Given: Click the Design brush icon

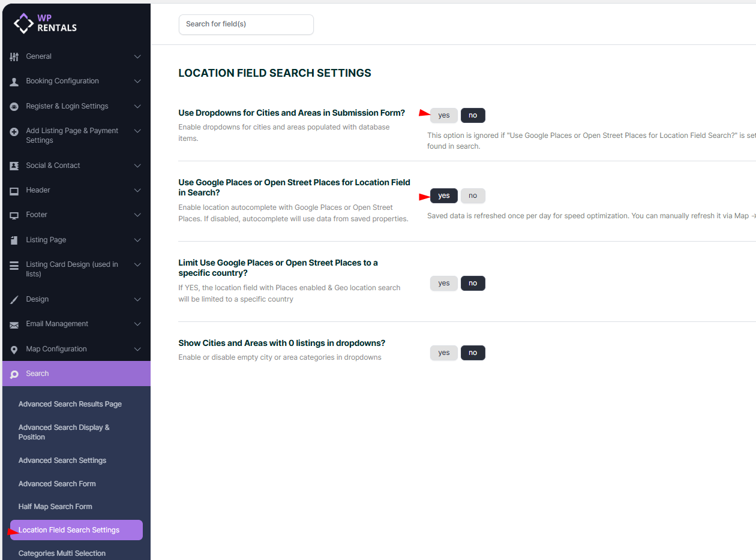Looking at the screenshot, I should tap(14, 300).
